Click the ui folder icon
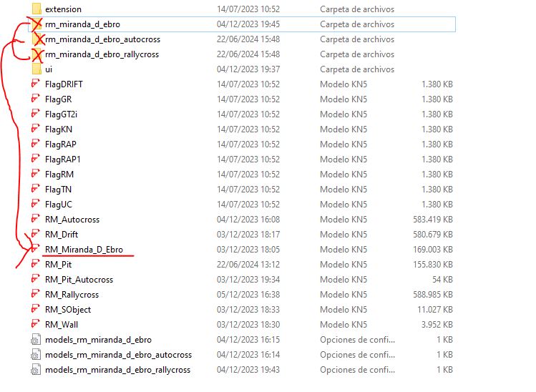This screenshot has height=392, width=536. pos(36,69)
